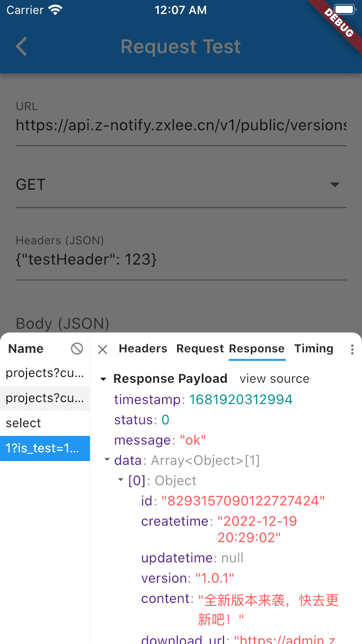
Task: Tap the back arrow in the header
Action: coord(21,47)
